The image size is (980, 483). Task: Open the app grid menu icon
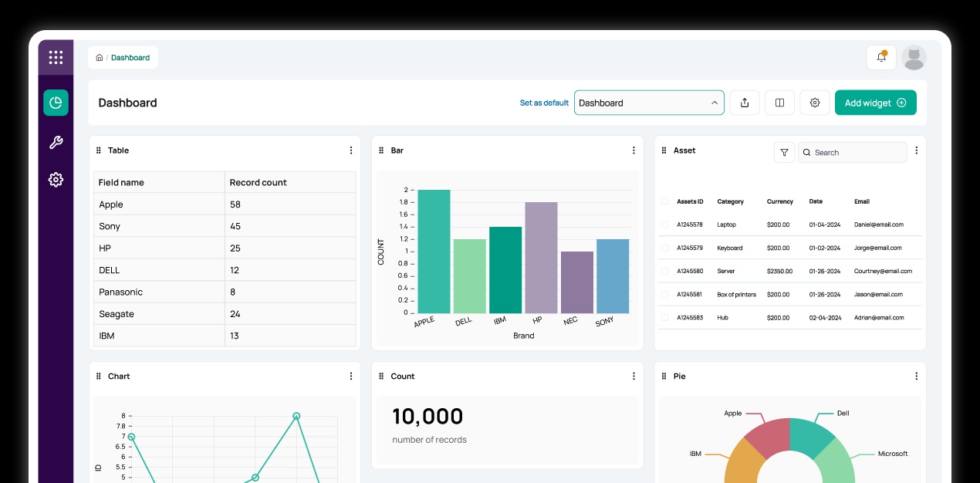[x=56, y=57]
